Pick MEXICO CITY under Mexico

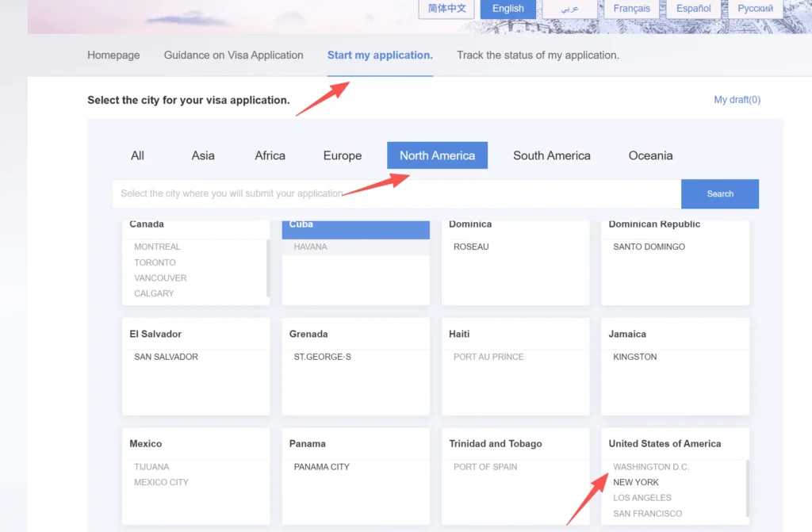pos(161,482)
